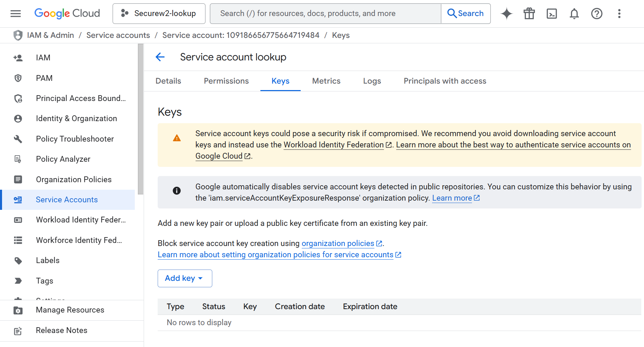Select Policy Troubleshooter in the sidebar
This screenshot has width=644, height=347.
[75, 139]
